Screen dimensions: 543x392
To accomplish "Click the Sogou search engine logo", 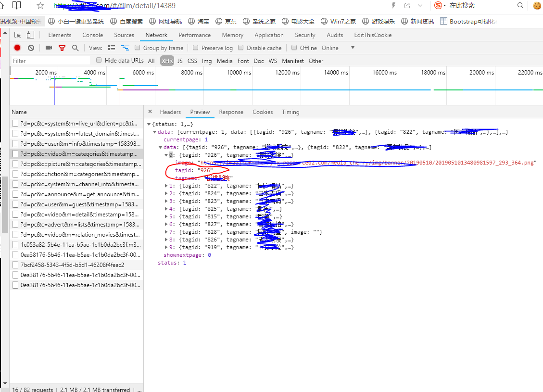I will 439,5.
